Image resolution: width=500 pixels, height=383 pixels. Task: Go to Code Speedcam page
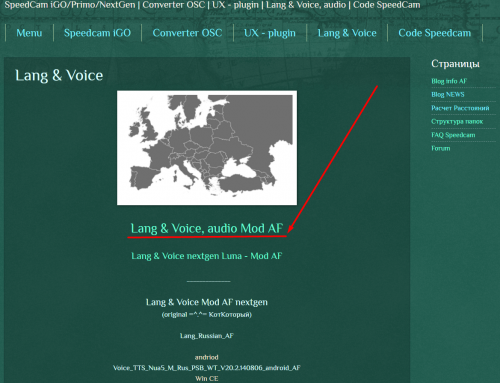tap(435, 33)
